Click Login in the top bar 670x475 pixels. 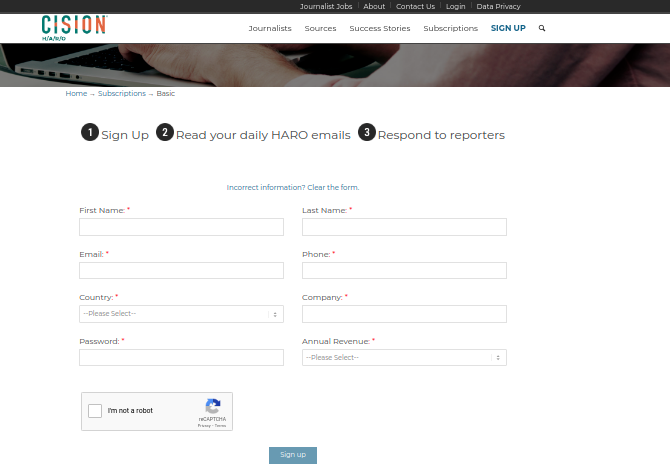point(455,6)
